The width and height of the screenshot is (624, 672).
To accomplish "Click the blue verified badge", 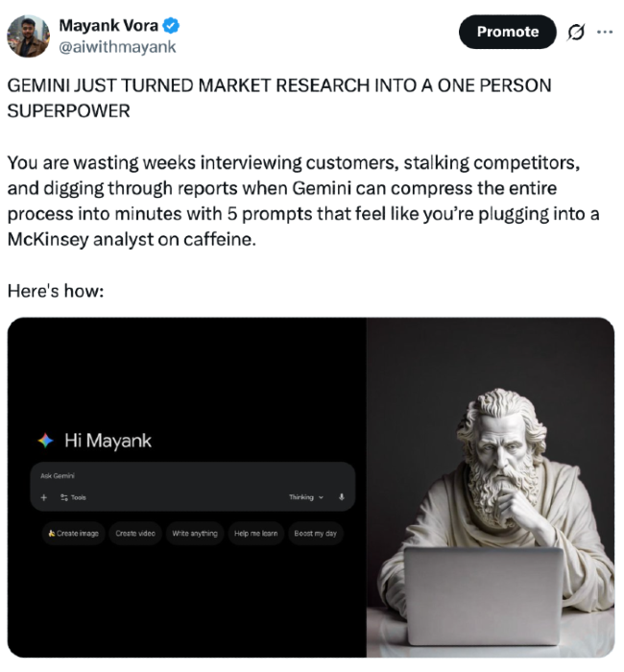I will (172, 26).
